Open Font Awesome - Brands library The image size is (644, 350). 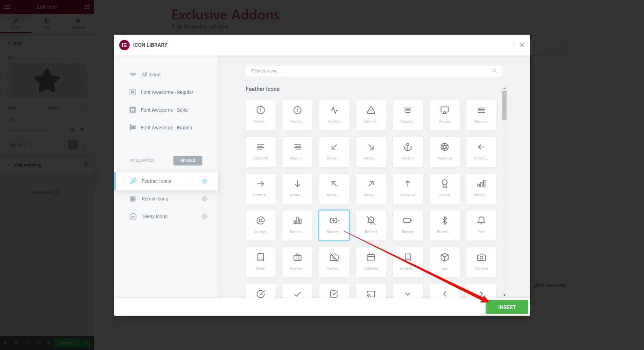tap(166, 128)
